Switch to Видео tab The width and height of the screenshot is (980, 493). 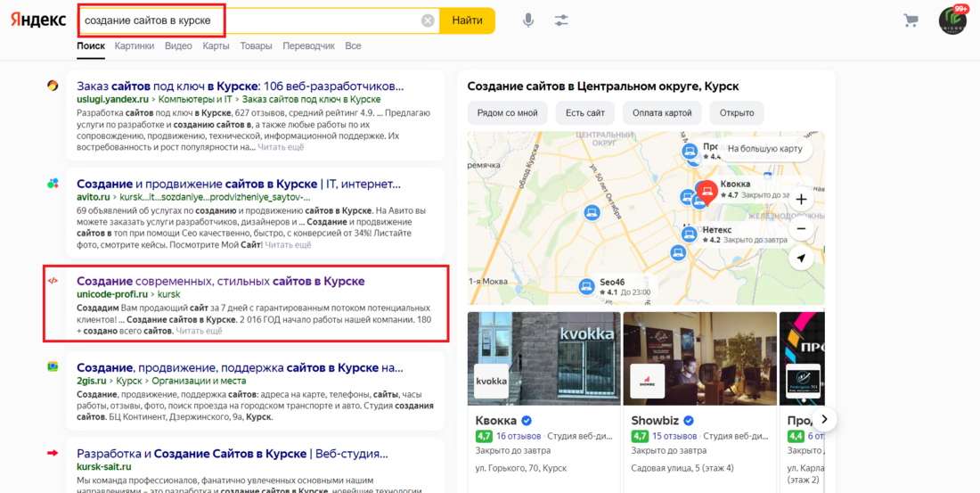click(x=178, y=46)
